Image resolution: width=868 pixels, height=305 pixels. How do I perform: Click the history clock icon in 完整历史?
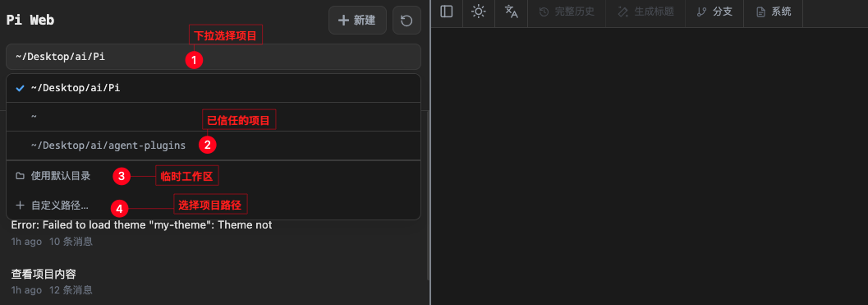pyautogui.click(x=544, y=12)
